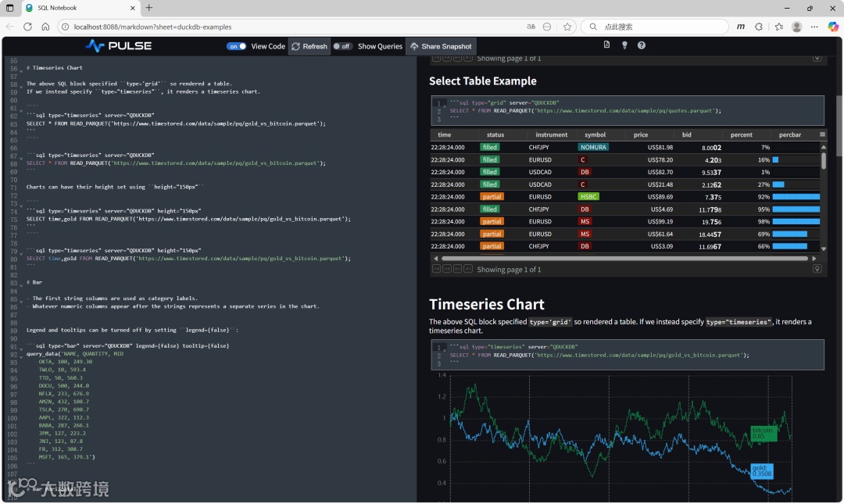
Task: Go to the browser home page
Action: tap(45, 27)
